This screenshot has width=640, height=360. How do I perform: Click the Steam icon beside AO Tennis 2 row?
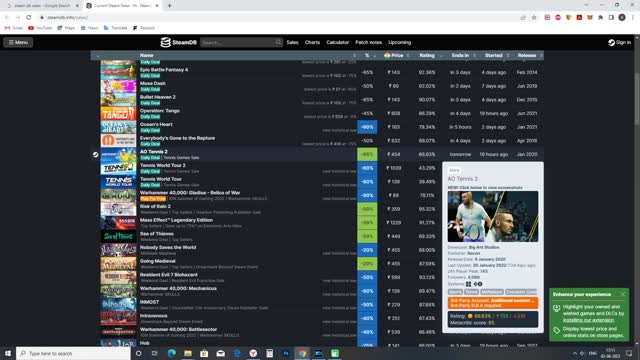pos(96,155)
